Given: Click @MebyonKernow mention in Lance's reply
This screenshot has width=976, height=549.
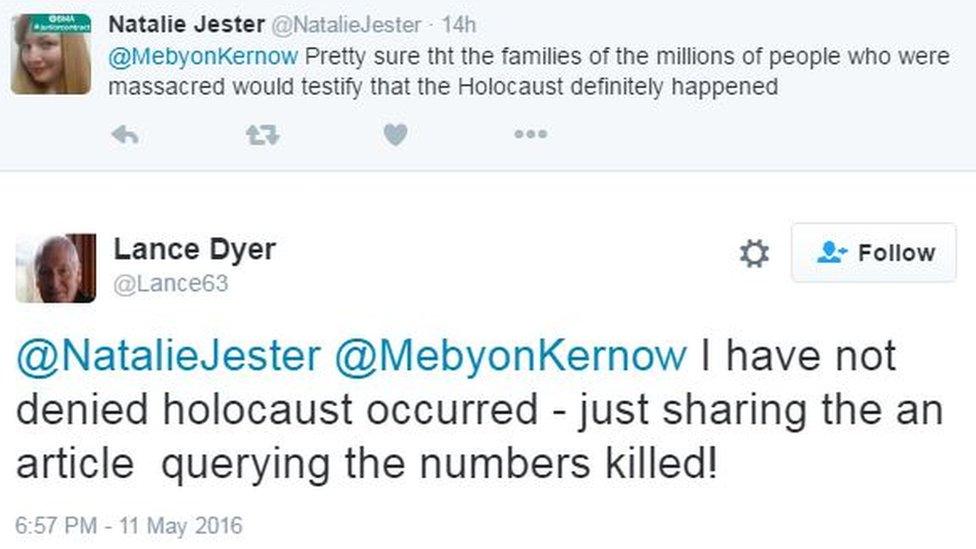Looking at the screenshot, I should point(511,356).
